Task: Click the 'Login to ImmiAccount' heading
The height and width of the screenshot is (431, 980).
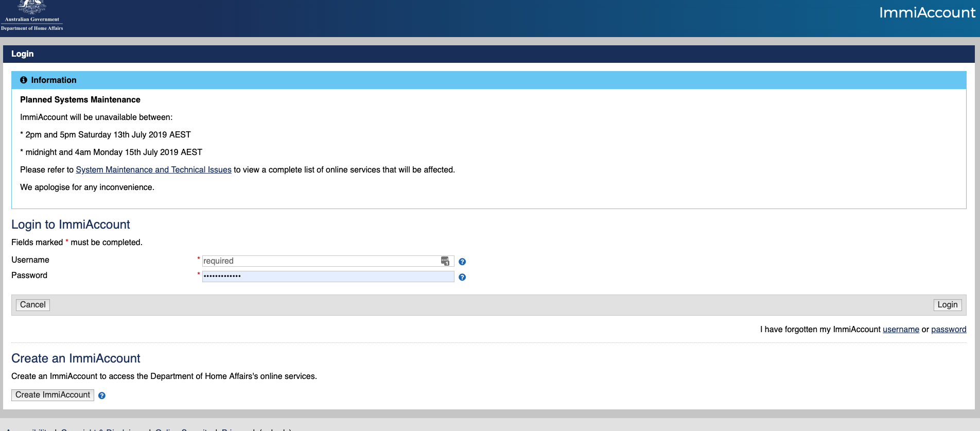Action: point(71,225)
